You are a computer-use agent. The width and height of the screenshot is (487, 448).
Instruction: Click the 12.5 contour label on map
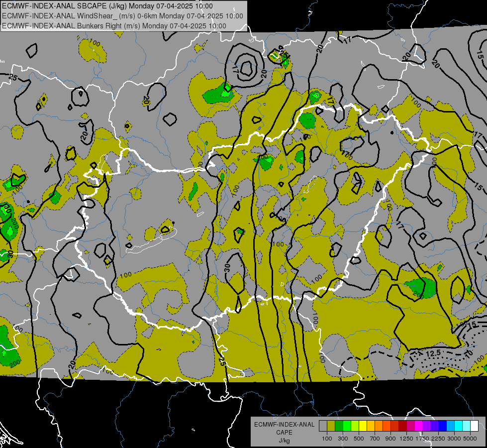pyautogui.click(x=433, y=353)
